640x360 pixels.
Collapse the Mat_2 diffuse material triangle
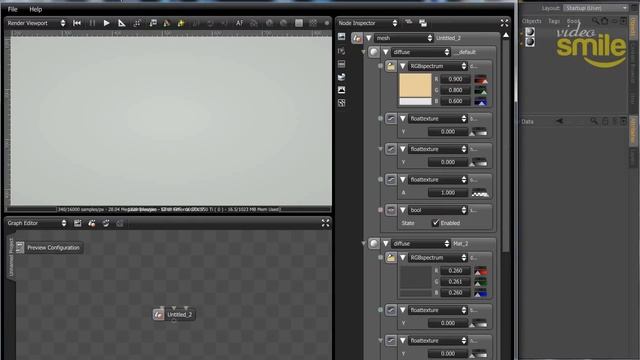tap(386, 244)
